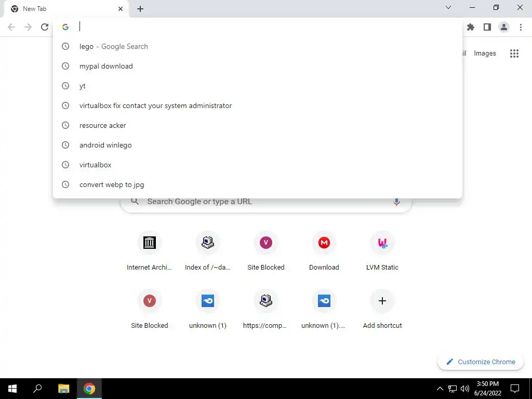Open the Extensions puzzle-piece icon
This screenshot has height=399, width=532.
(x=471, y=27)
